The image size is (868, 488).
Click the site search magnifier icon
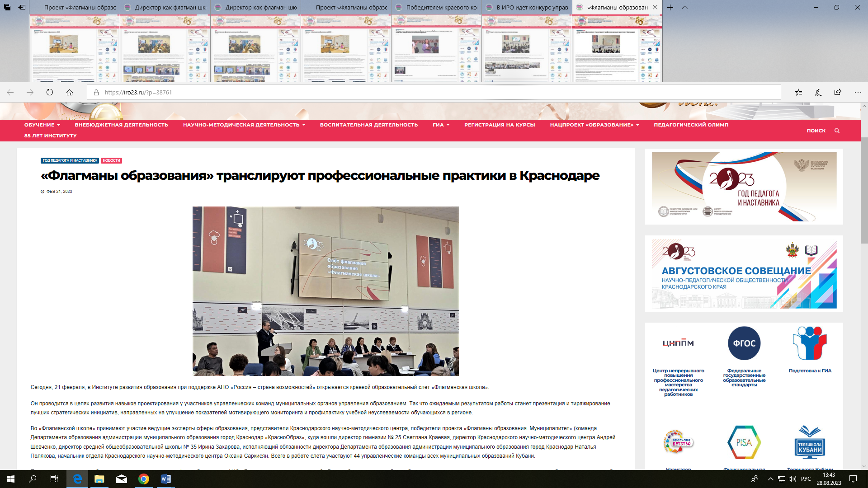[x=837, y=131]
